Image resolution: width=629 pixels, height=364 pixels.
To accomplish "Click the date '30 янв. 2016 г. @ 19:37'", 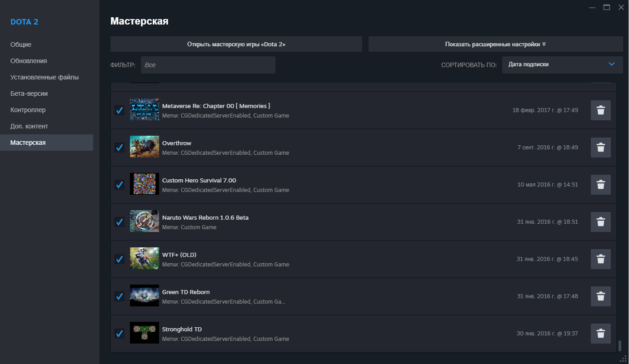I will coord(548,334).
